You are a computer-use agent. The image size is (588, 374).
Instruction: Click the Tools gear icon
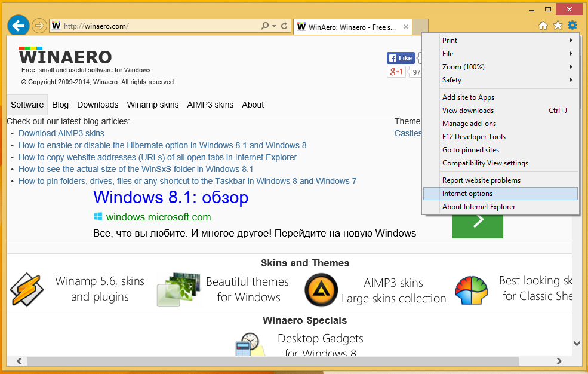click(x=572, y=26)
